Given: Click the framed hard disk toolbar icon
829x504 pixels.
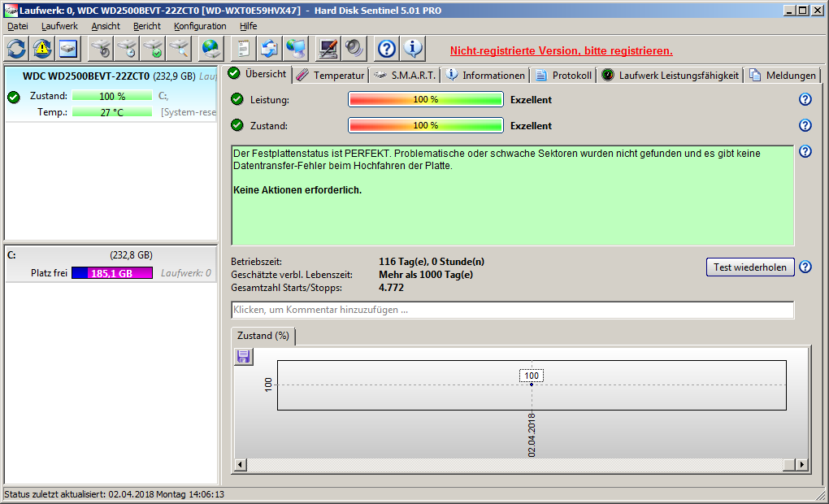Looking at the screenshot, I should [x=68, y=49].
